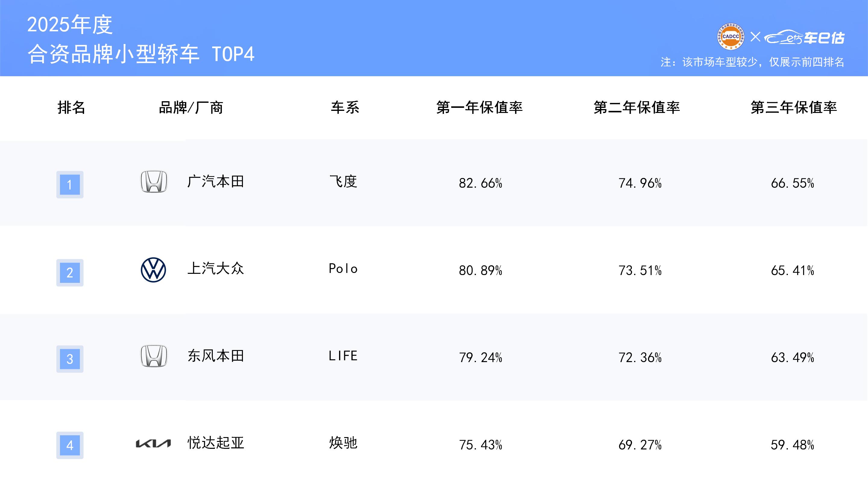Viewport: 868px width, 488px height.
Task: Select the 排名 column header
Action: 71,108
